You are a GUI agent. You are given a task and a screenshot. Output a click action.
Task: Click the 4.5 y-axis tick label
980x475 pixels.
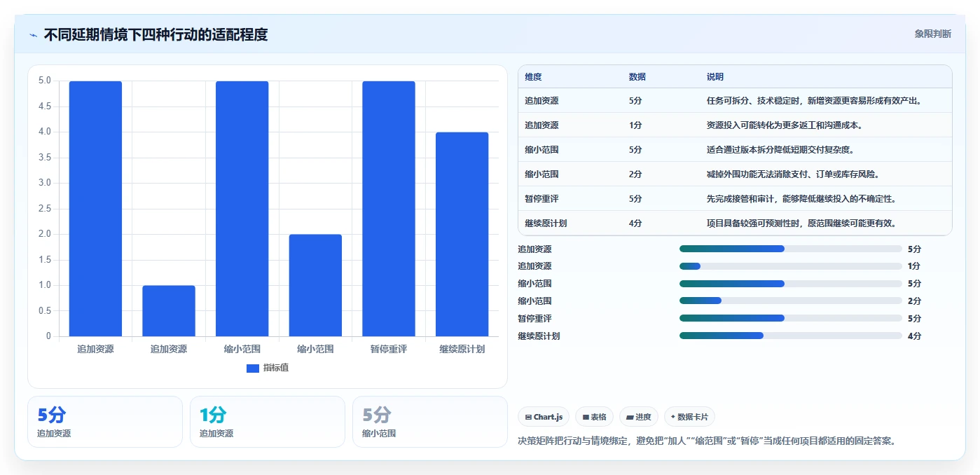pyautogui.click(x=44, y=106)
